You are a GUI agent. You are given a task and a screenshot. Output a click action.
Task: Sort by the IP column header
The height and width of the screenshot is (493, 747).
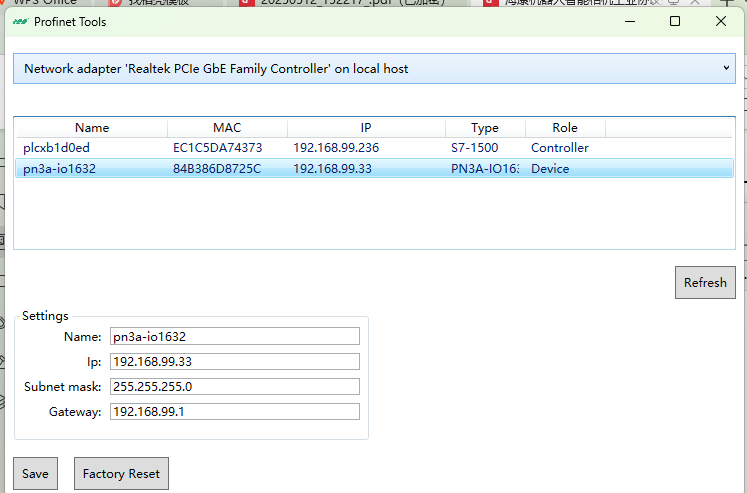pos(366,128)
